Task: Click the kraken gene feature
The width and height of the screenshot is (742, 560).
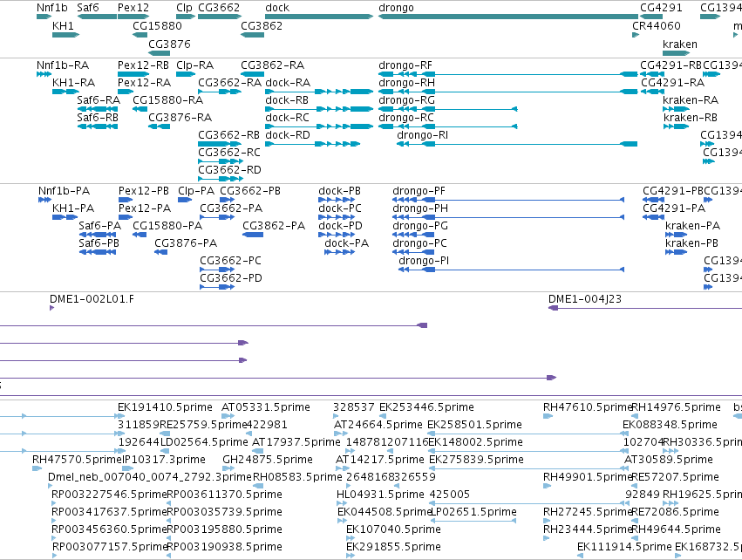Action: pos(677,53)
